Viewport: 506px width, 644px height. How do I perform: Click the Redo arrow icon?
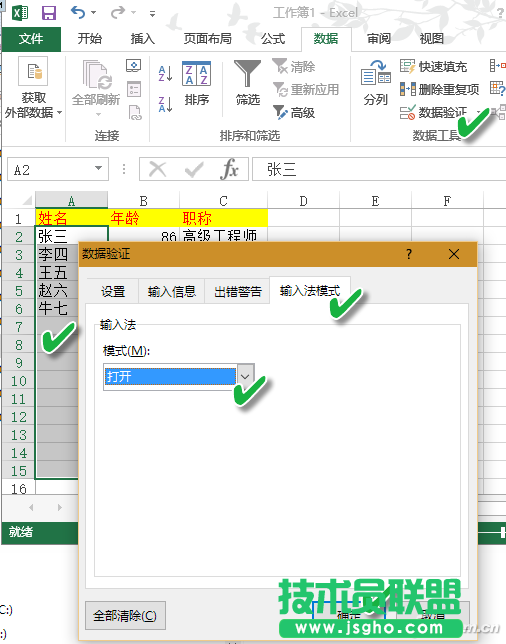[x=118, y=12]
